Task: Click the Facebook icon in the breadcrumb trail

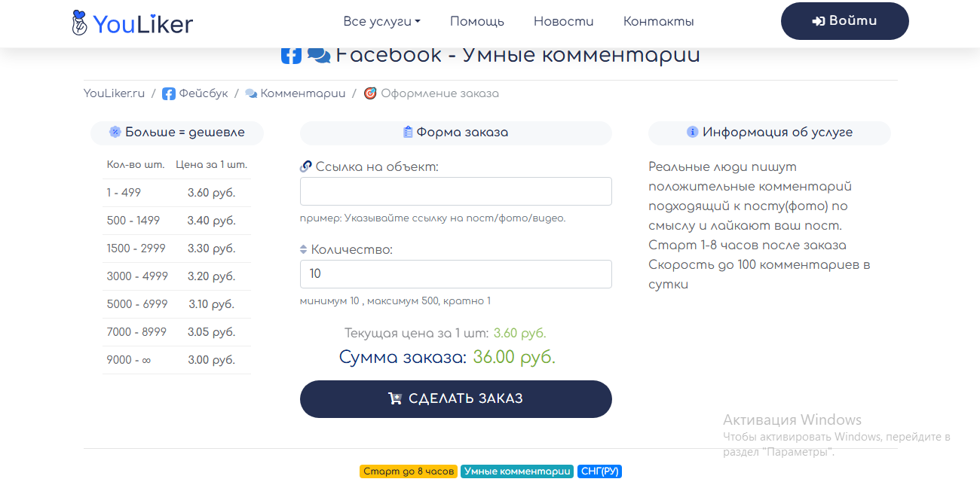Action: (168, 93)
